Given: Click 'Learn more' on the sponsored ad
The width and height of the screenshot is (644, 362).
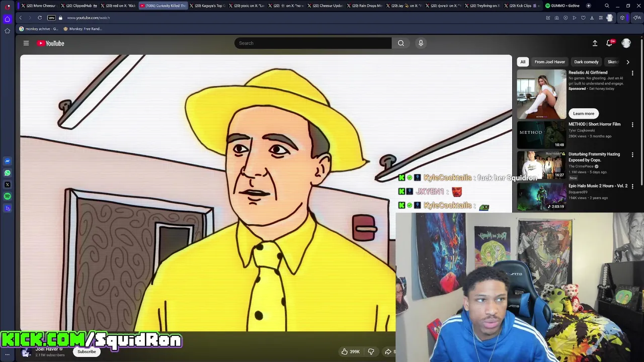Looking at the screenshot, I should pos(584,114).
